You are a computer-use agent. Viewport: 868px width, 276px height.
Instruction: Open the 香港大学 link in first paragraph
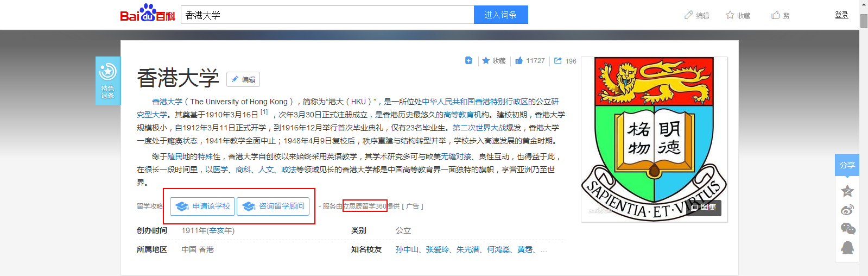[167, 102]
